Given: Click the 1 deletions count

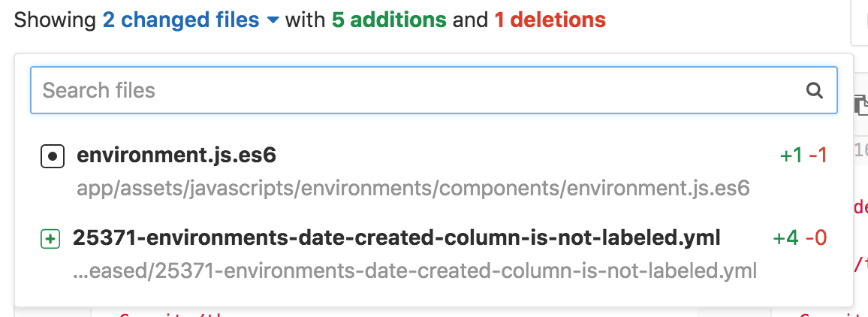Looking at the screenshot, I should 550,20.
